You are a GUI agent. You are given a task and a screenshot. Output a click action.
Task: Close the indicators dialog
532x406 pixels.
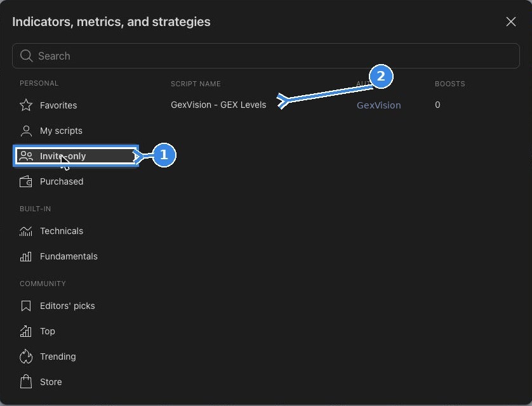511,22
